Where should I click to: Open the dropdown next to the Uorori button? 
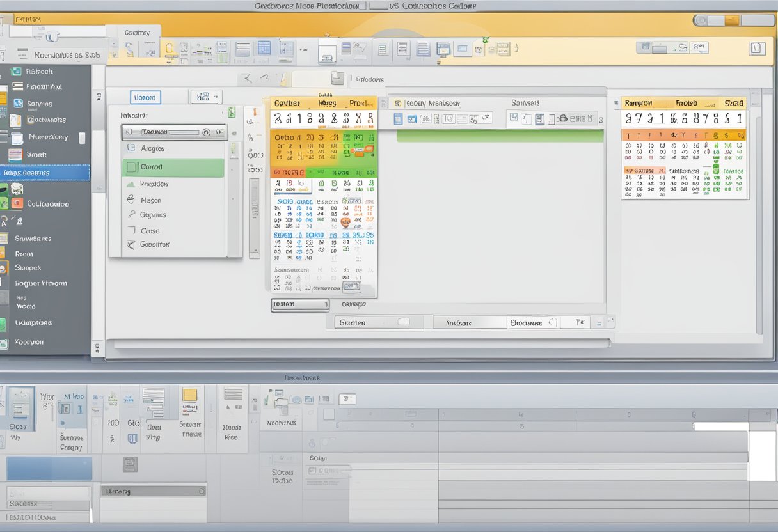click(x=205, y=97)
